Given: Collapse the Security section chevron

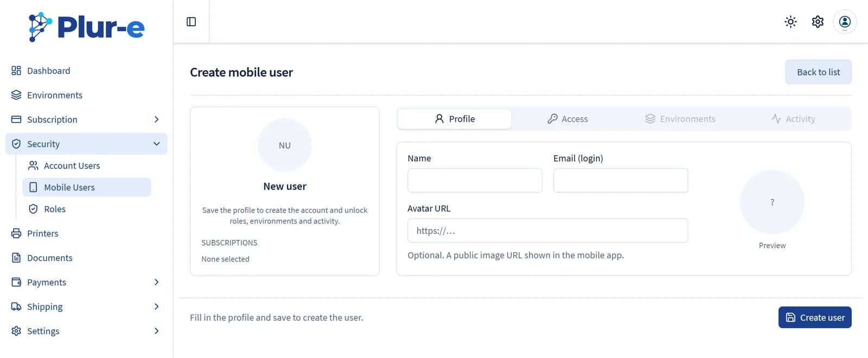Looking at the screenshot, I should (156, 144).
